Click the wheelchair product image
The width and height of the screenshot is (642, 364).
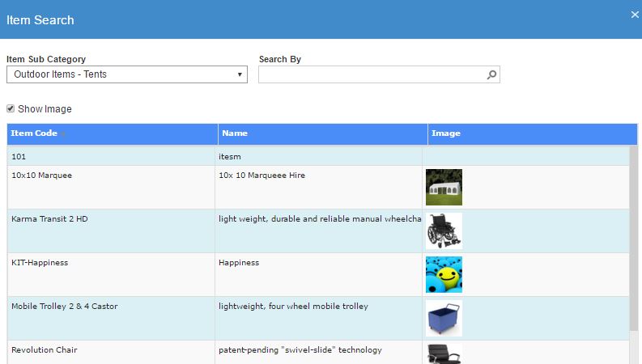(444, 231)
